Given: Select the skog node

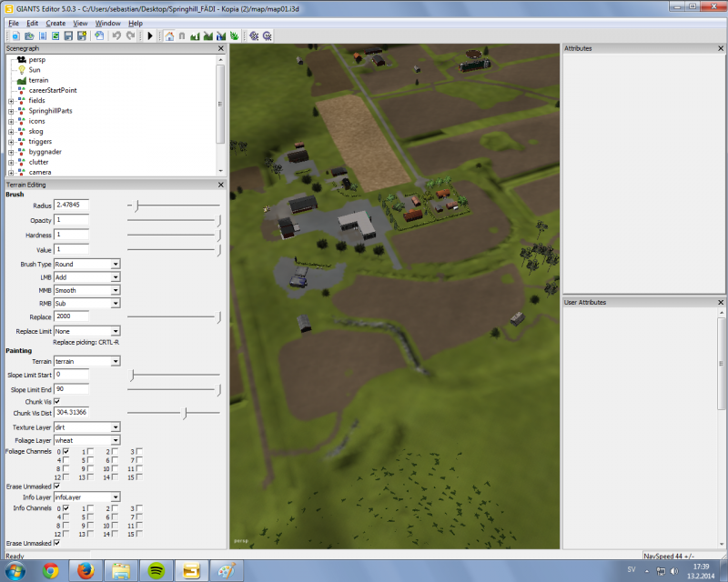Looking at the screenshot, I should point(35,131).
